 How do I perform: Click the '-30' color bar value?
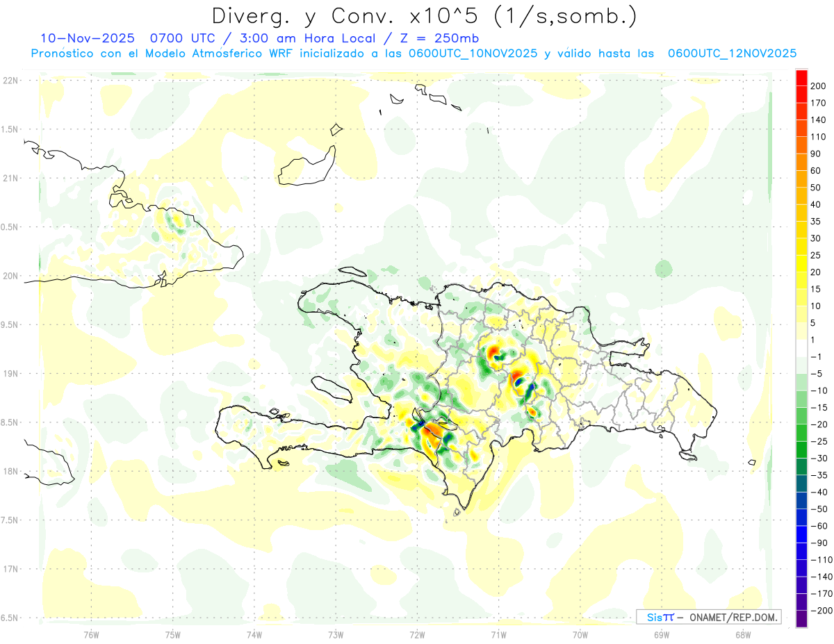click(x=819, y=459)
